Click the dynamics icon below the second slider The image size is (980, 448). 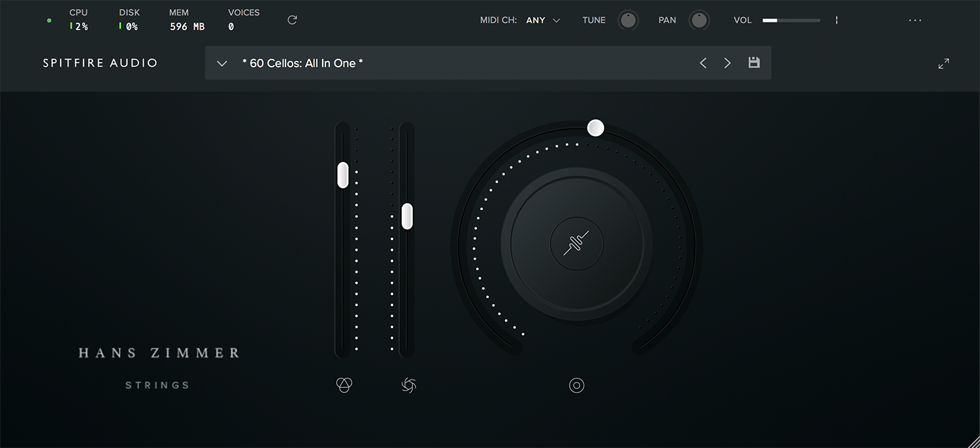pyautogui.click(x=408, y=385)
